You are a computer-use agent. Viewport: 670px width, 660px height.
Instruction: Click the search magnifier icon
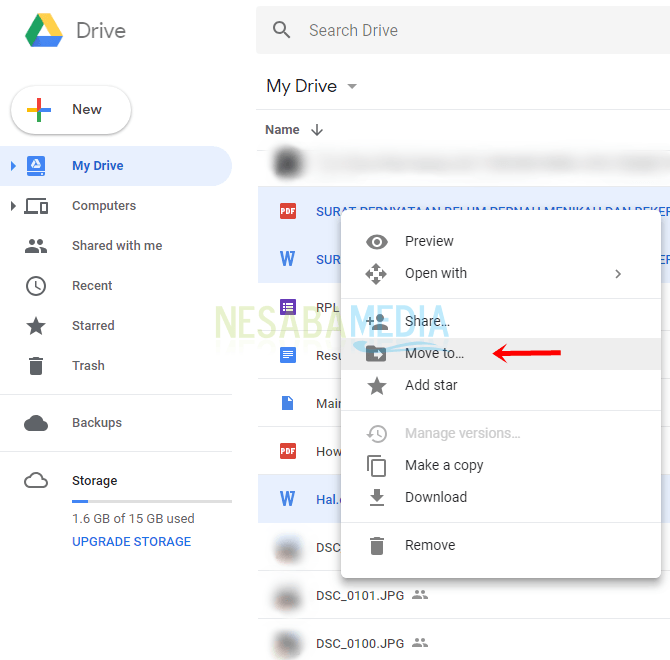point(281,30)
